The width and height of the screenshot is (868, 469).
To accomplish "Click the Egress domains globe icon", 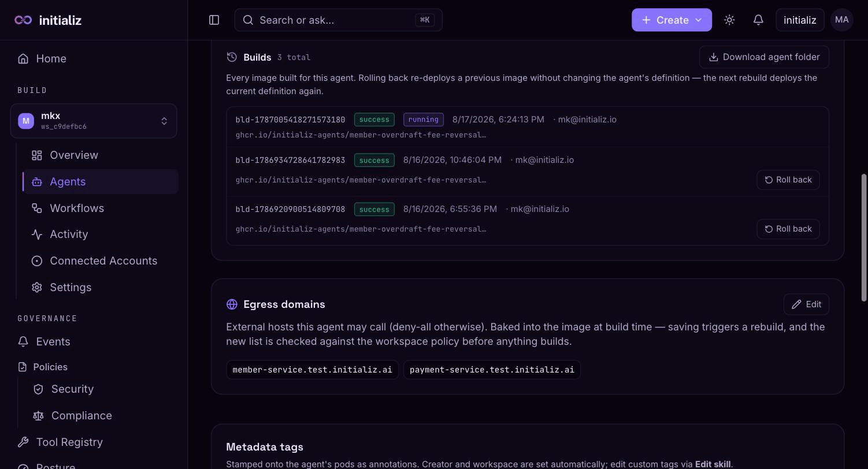I will point(232,304).
